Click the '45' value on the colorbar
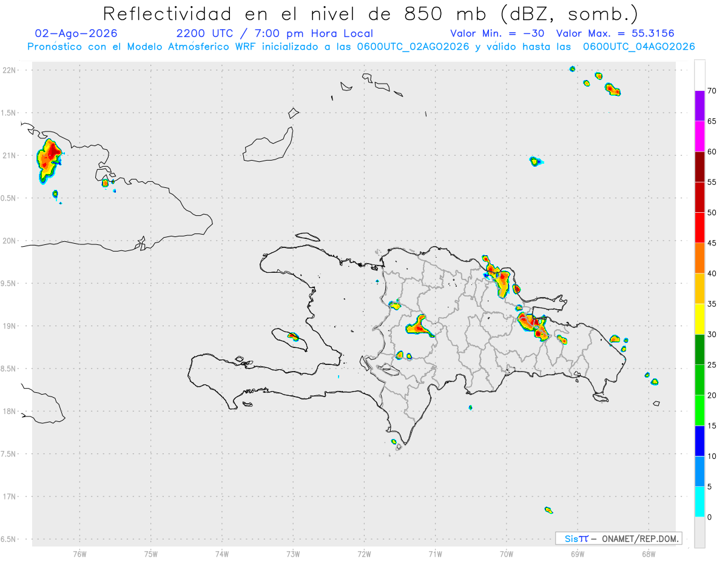 pyautogui.click(x=712, y=243)
